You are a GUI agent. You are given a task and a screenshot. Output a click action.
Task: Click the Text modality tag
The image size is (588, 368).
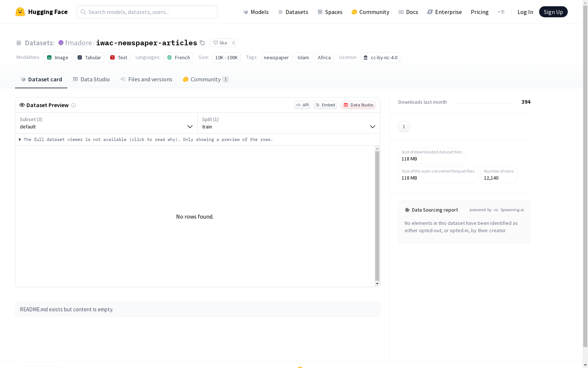(x=119, y=57)
